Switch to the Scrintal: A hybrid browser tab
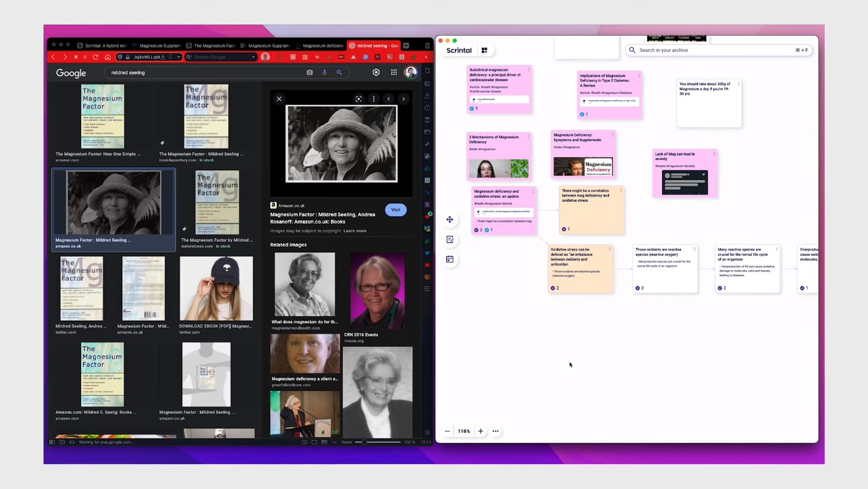 101,45
